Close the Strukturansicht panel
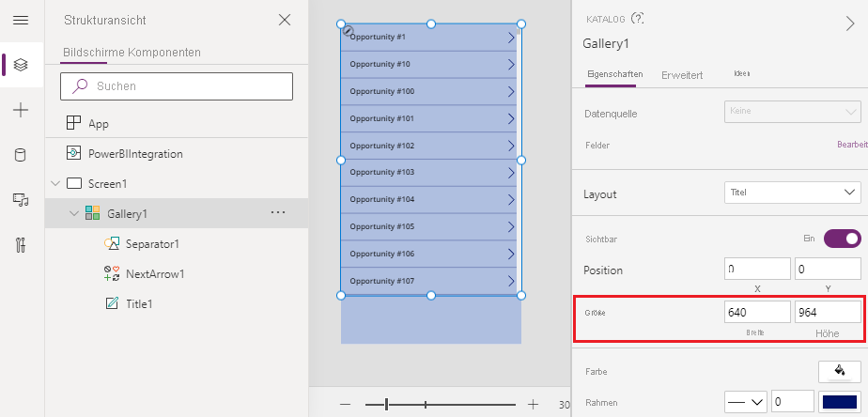The image size is (868, 417). (x=285, y=20)
